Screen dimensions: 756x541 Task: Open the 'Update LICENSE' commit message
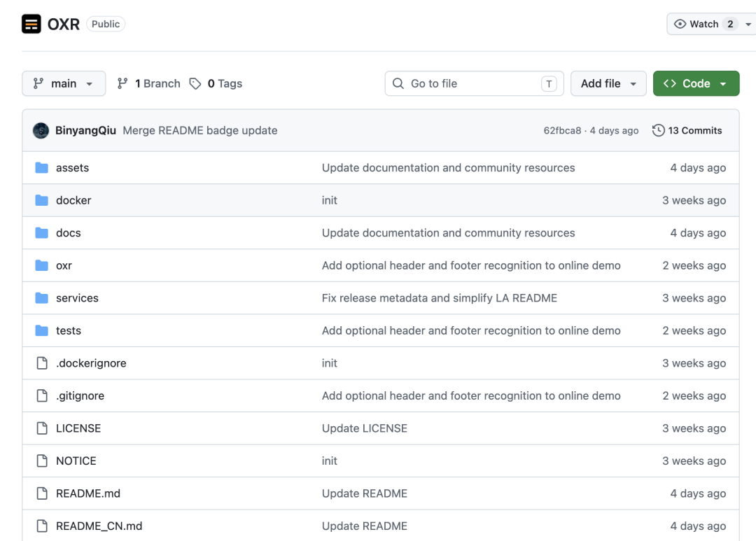(x=365, y=428)
